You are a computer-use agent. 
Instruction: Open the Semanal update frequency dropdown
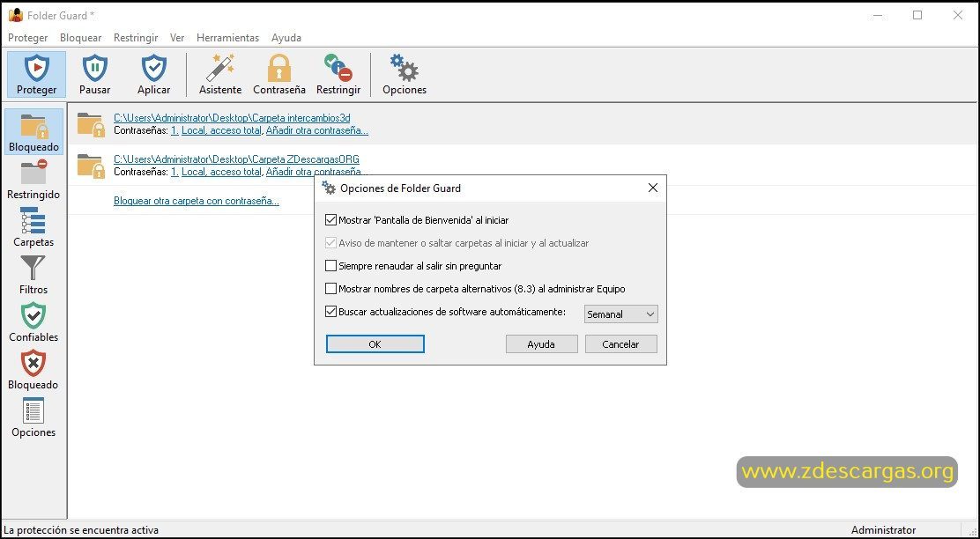tap(620, 314)
